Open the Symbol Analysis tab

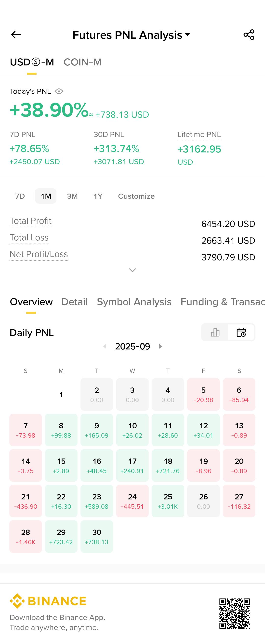[x=134, y=302]
